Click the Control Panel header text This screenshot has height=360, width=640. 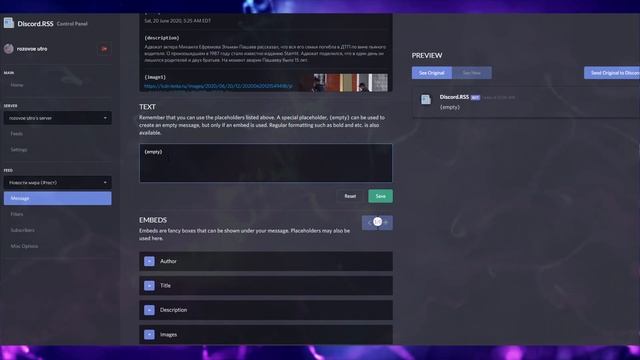coord(72,24)
